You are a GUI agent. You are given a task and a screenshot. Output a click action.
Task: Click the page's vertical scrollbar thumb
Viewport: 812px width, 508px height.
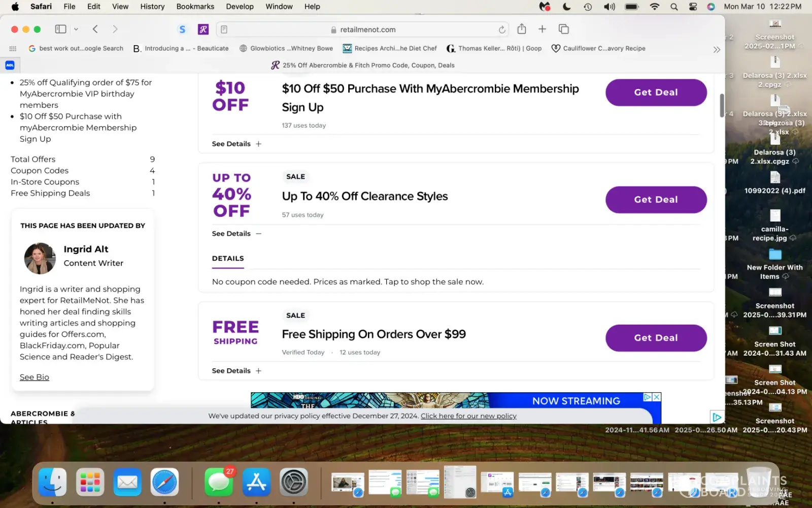point(722,106)
